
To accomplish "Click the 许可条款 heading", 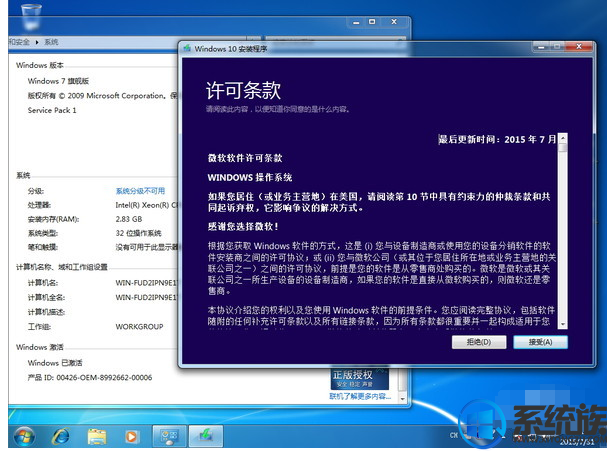I will (x=243, y=90).
